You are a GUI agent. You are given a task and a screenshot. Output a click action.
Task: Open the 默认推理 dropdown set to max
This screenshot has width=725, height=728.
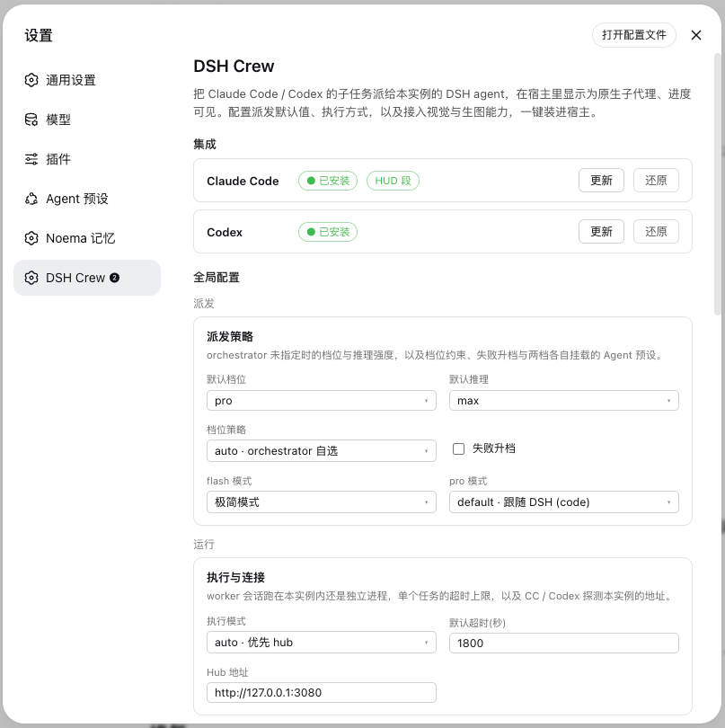(x=563, y=400)
